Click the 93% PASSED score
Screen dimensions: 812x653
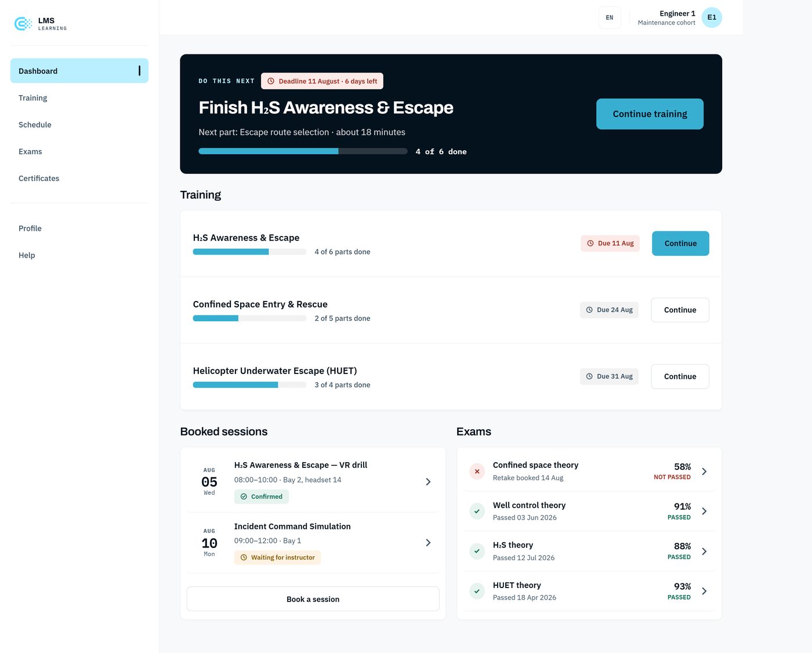[x=679, y=591]
